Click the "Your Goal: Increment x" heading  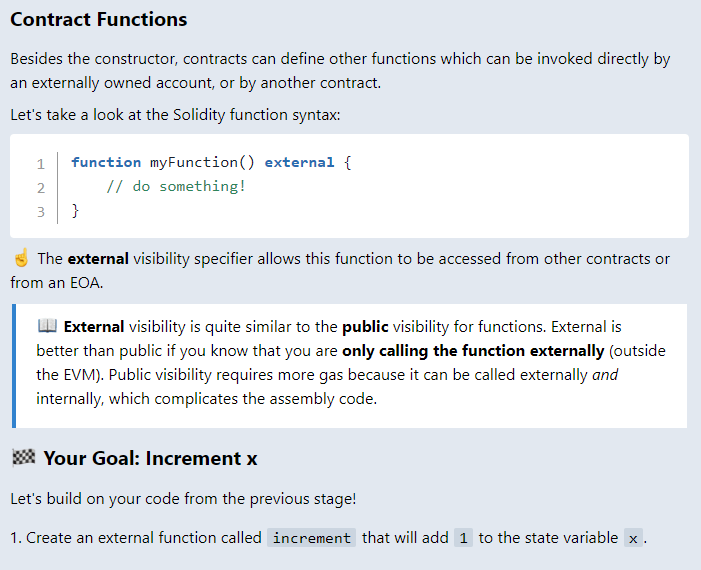pos(150,459)
